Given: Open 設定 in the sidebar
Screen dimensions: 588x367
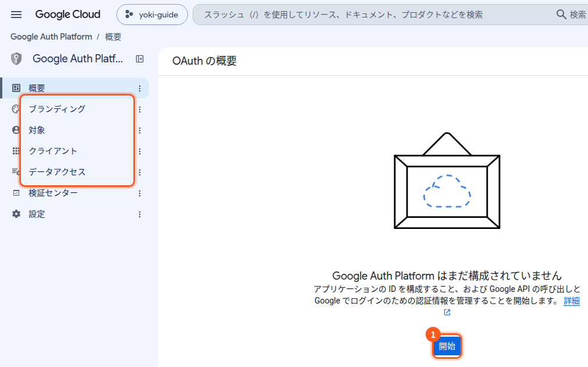Looking at the screenshot, I should coord(75,214).
